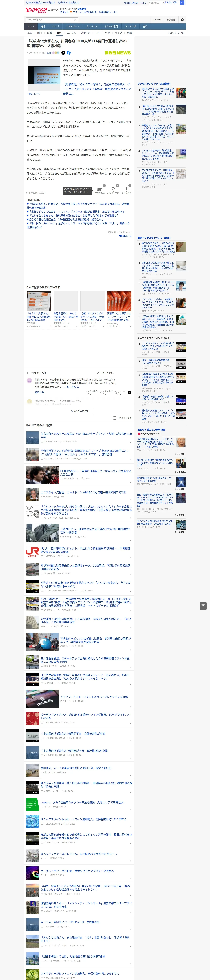Select the ライブ main navigation tab
This screenshot has width=210, height=980.
pyautogui.click(x=56, y=27)
